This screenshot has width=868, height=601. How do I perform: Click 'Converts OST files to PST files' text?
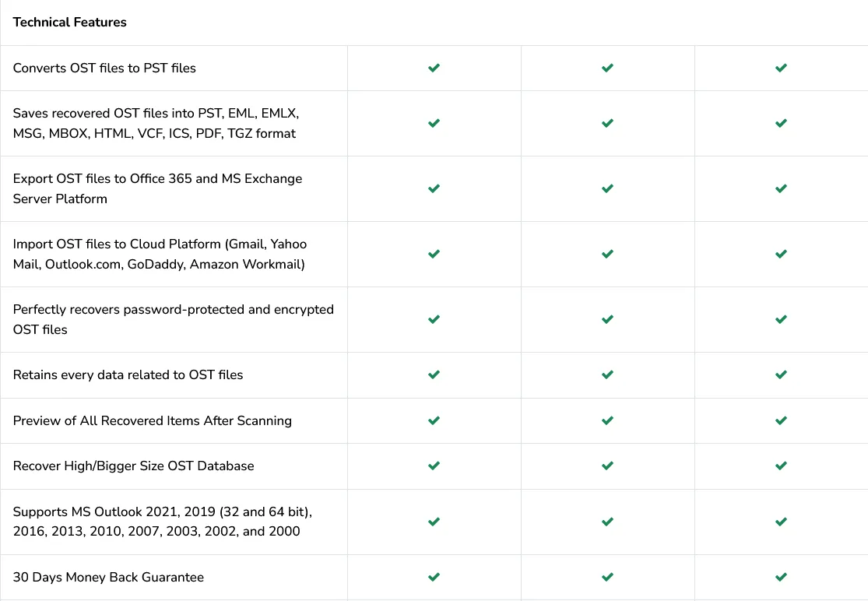click(104, 68)
